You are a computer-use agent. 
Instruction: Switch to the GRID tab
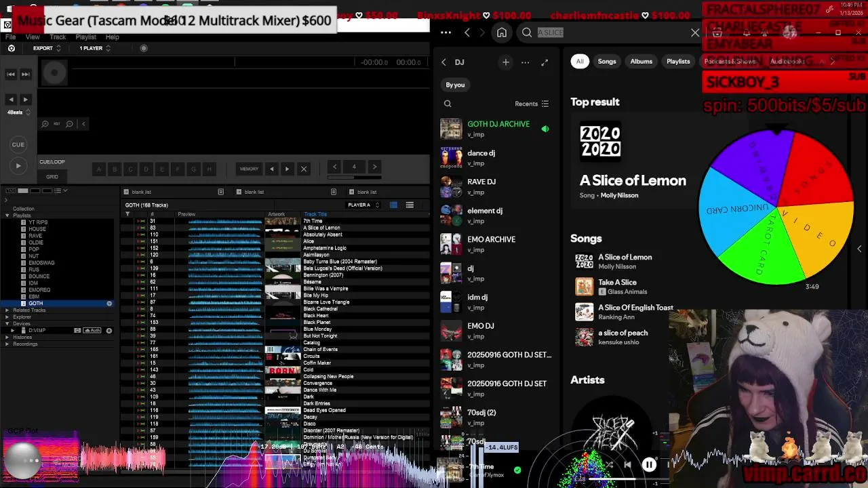click(52, 176)
